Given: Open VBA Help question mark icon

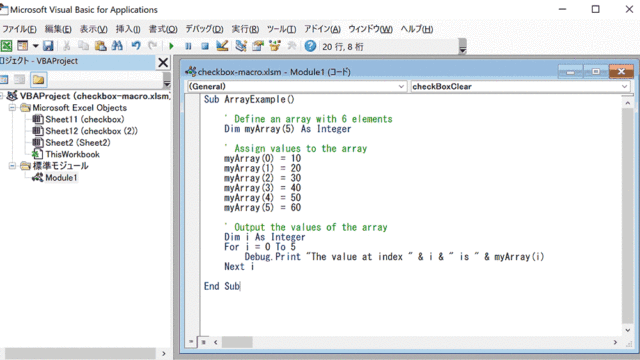Looking at the screenshot, I should pyautogui.click(x=310, y=46).
